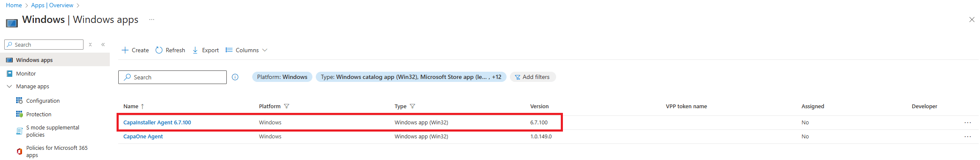This screenshot has width=980, height=160.
Task: Click the Assigned column header
Action: tap(813, 106)
